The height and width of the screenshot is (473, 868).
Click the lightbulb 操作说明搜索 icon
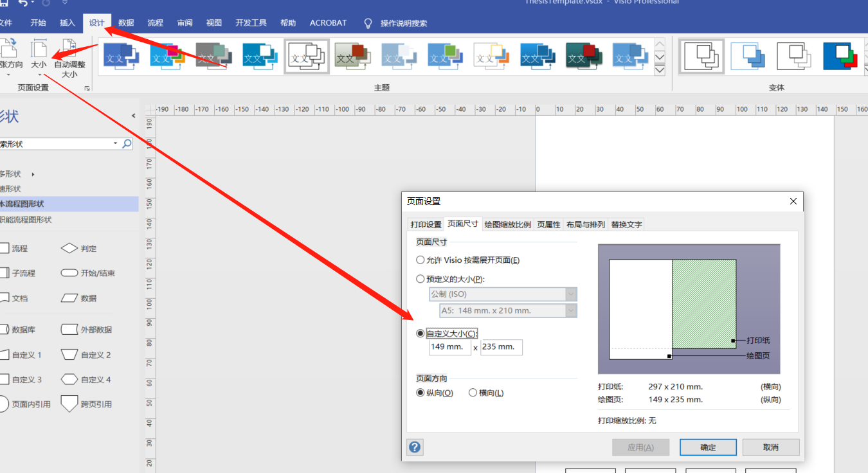coord(368,23)
